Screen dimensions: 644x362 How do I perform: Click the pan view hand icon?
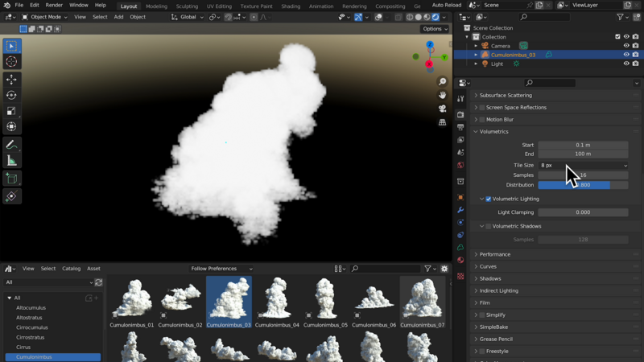coord(442,95)
